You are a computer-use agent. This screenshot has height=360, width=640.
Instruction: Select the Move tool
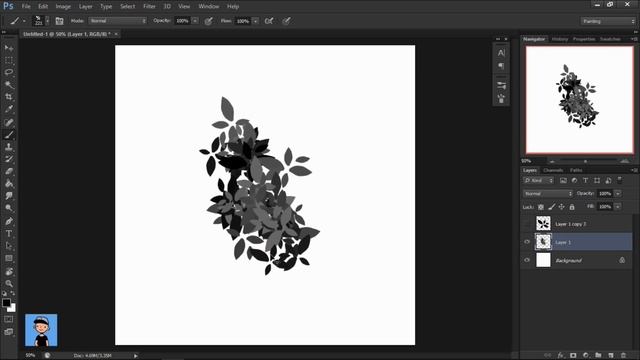(x=9, y=48)
